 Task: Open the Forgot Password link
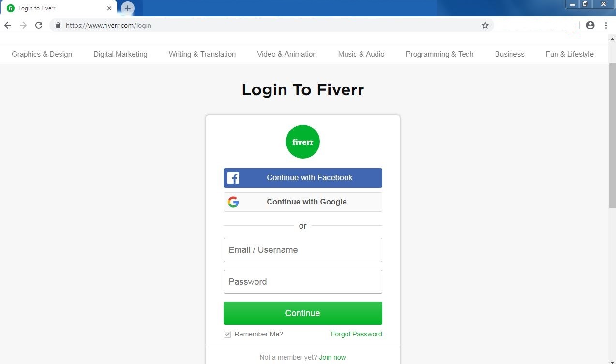click(357, 334)
